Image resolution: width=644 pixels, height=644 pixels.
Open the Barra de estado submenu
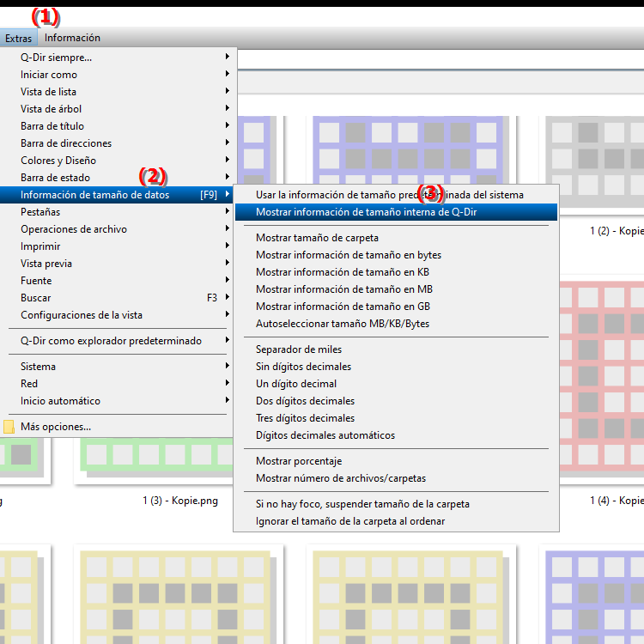click(118, 178)
